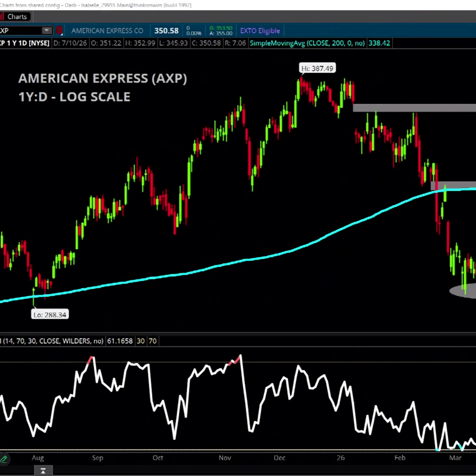The image size is (476, 476).
Task: Open the green pencil drawing tools icon
Action: click(x=4, y=459)
